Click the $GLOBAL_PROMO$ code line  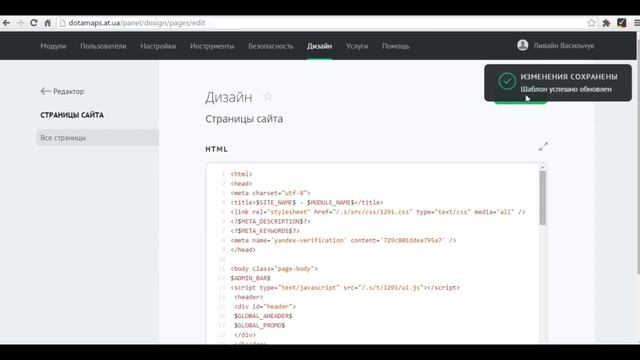coord(260,325)
